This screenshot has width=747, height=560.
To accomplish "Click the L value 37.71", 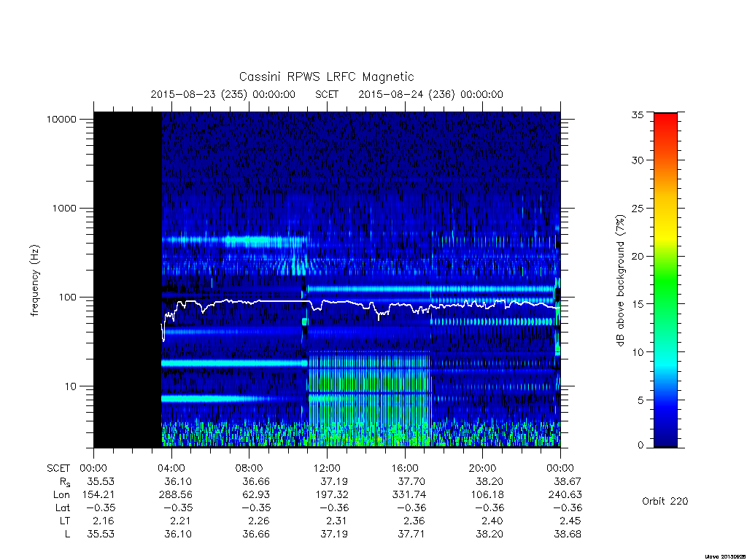I will [x=411, y=534].
